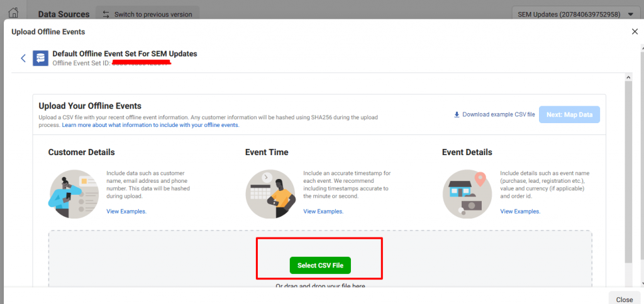Screen dimensions: 644x304
Task: Open View Examples under Customer Details
Action: 126,211
